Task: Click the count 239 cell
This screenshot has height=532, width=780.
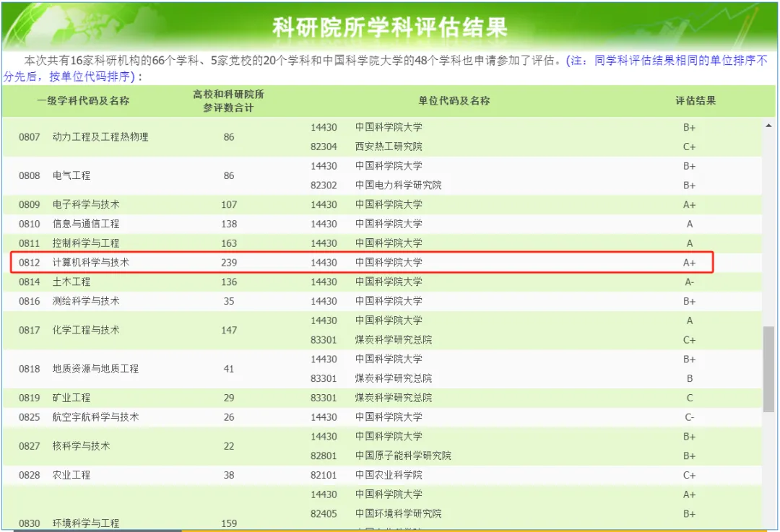Action: click(x=229, y=263)
